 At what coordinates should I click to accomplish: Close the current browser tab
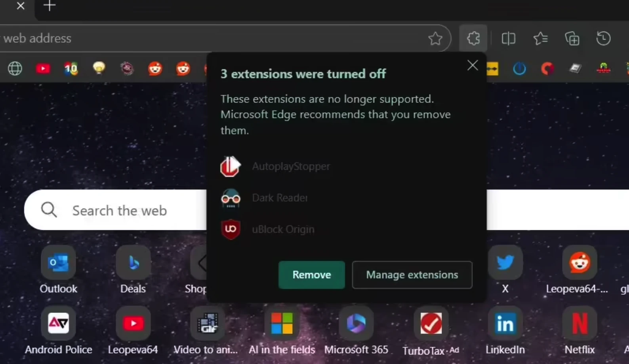click(21, 6)
